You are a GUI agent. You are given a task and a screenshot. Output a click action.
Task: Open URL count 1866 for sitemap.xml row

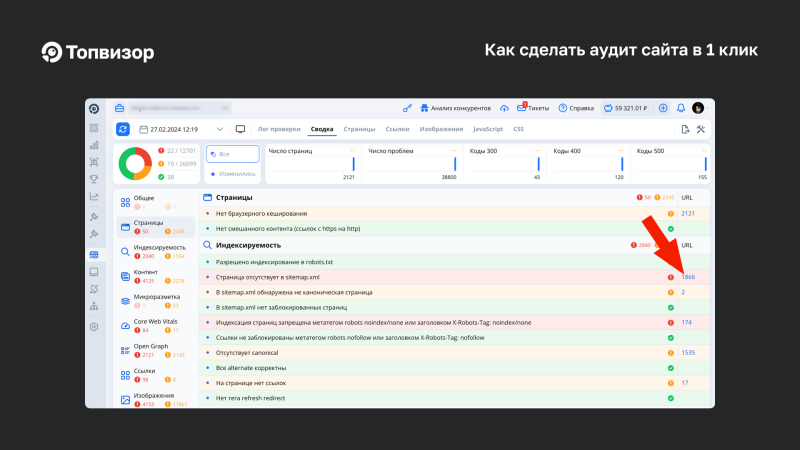[x=688, y=277]
